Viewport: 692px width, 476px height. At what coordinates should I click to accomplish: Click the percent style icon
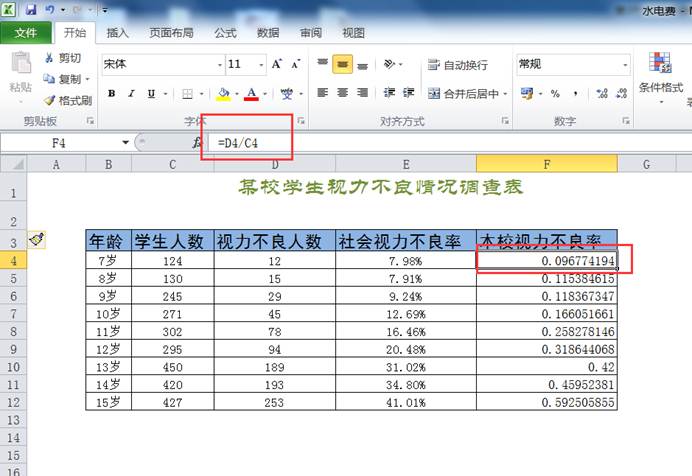pyautogui.click(x=555, y=94)
